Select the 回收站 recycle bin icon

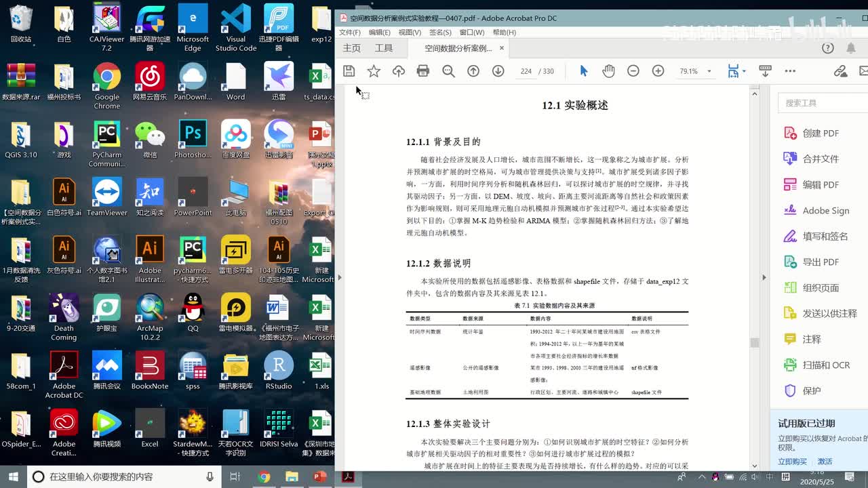tap(21, 23)
